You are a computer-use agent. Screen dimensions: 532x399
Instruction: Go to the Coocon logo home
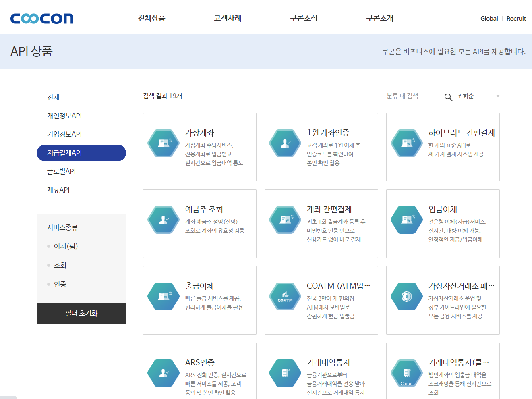click(42, 18)
